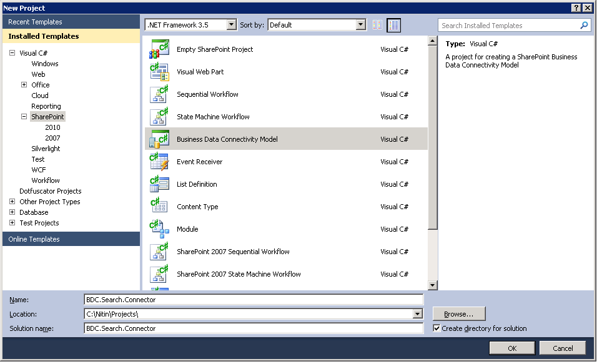Open the Location path dropdown
This screenshot has height=364, width=597.
[x=418, y=314]
